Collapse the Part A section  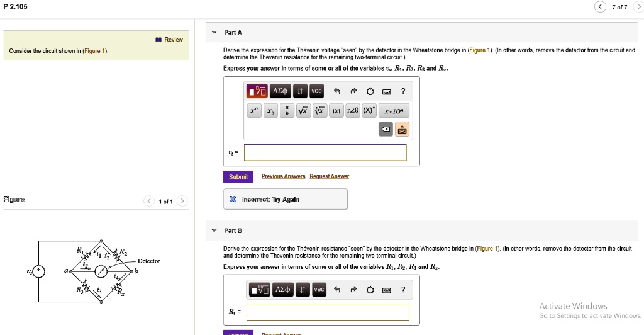point(214,32)
